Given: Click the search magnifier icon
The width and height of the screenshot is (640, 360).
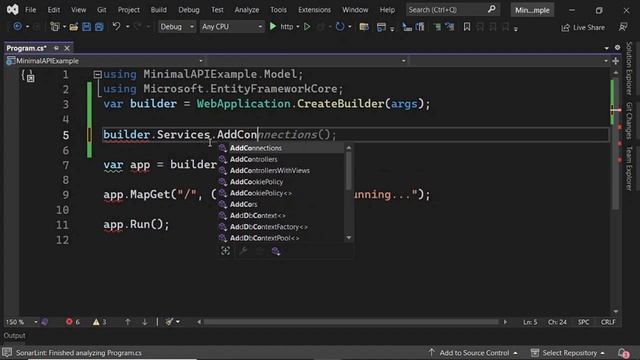Looking at the screenshot, I should coord(491,9).
